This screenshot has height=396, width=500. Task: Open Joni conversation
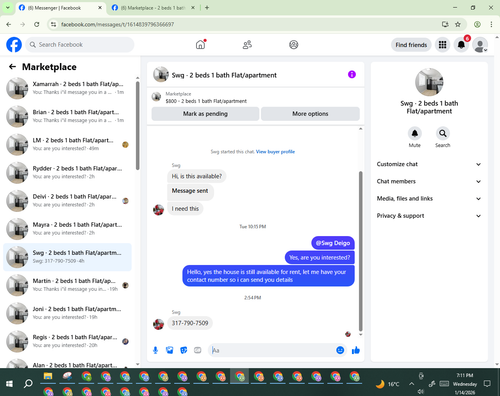tap(67, 313)
